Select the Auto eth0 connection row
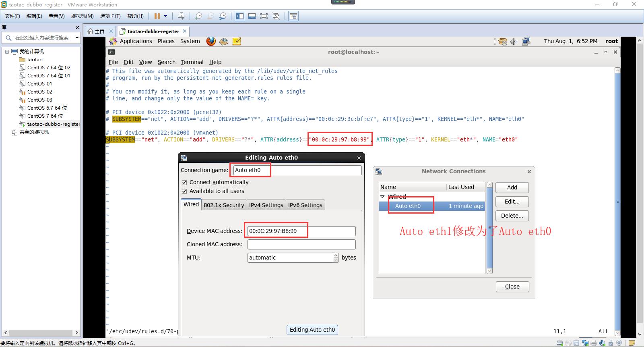The height and width of the screenshot is (347, 644). 432,206
